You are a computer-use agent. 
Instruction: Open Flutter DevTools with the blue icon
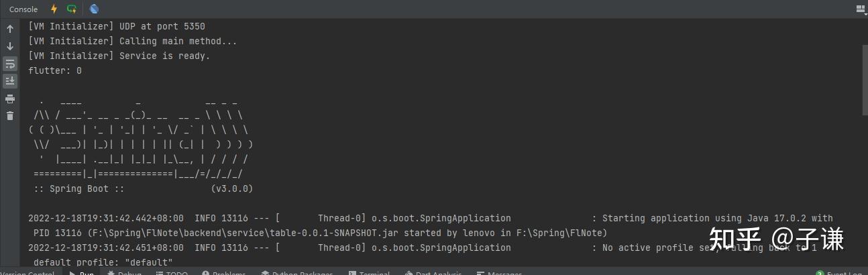(94, 9)
